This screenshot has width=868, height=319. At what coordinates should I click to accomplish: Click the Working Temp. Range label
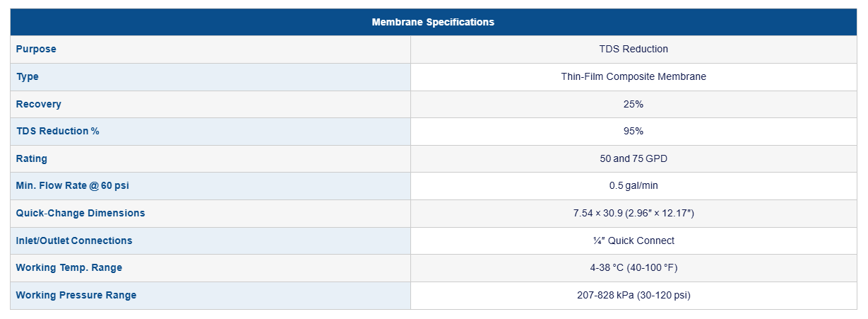[x=69, y=267]
